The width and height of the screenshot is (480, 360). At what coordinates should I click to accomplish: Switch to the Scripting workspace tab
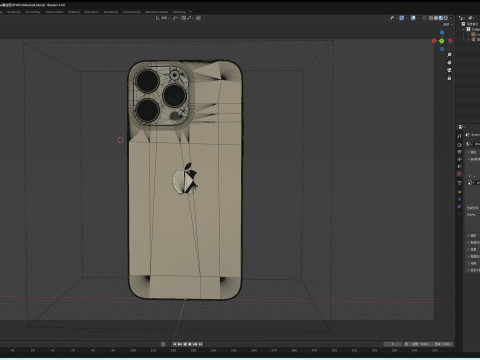(179, 12)
